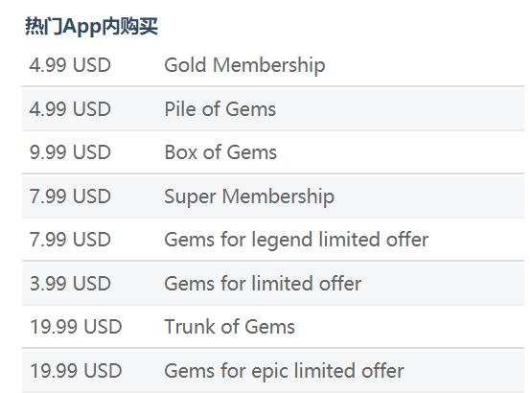Click the 热门App内购买 heading
This screenshot has height=393, width=532.
coord(92,26)
